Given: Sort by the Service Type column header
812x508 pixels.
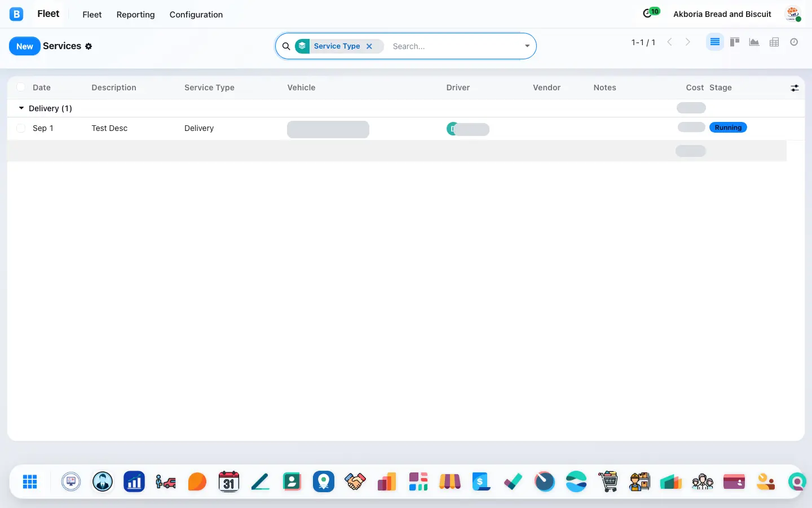Looking at the screenshot, I should click(x=209, y=87).
